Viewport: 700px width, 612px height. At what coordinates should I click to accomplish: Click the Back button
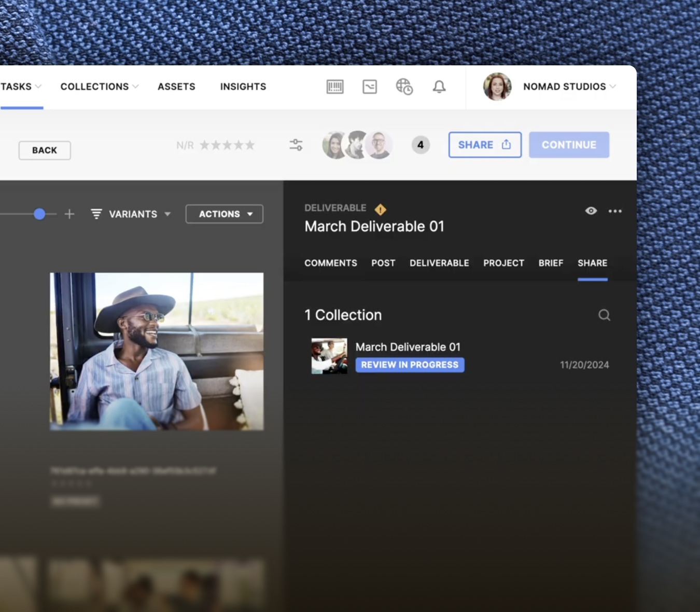pos(45,150)
